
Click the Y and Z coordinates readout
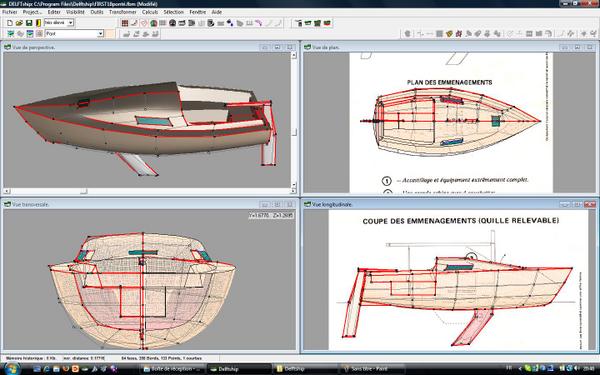click(x=271, y=216)
